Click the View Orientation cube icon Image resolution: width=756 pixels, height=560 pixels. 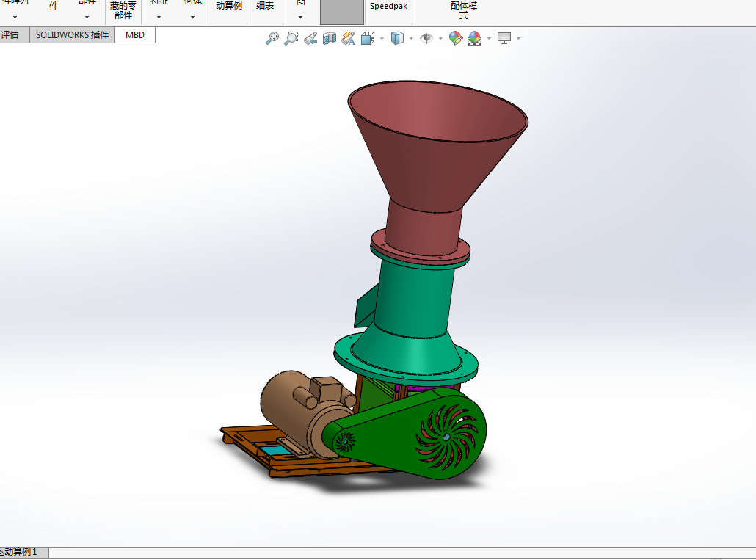(368, 38)
